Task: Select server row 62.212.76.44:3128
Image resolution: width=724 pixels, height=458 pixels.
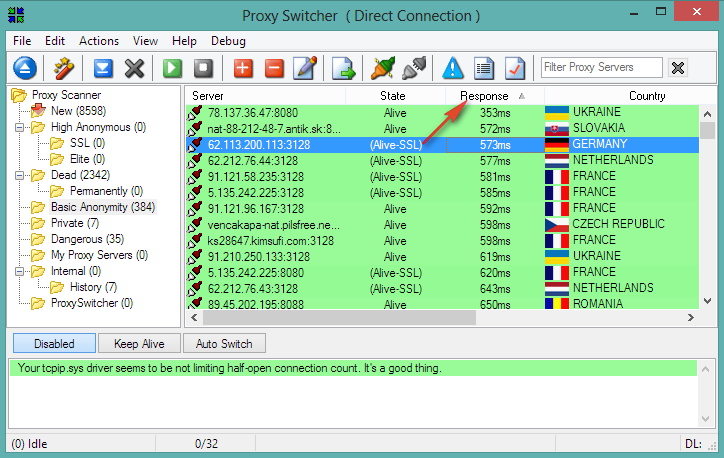Action: pos(442,161)
